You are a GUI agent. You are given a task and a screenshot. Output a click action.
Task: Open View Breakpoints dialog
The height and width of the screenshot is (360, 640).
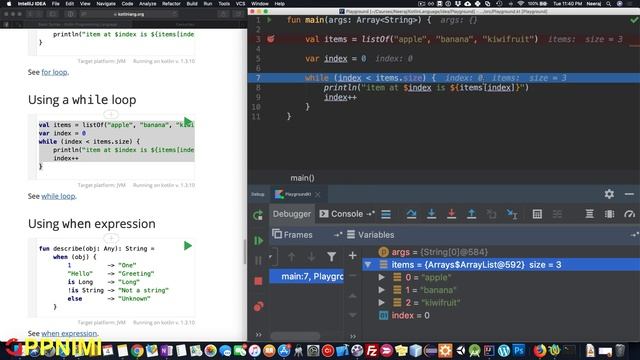pos(259,307)
